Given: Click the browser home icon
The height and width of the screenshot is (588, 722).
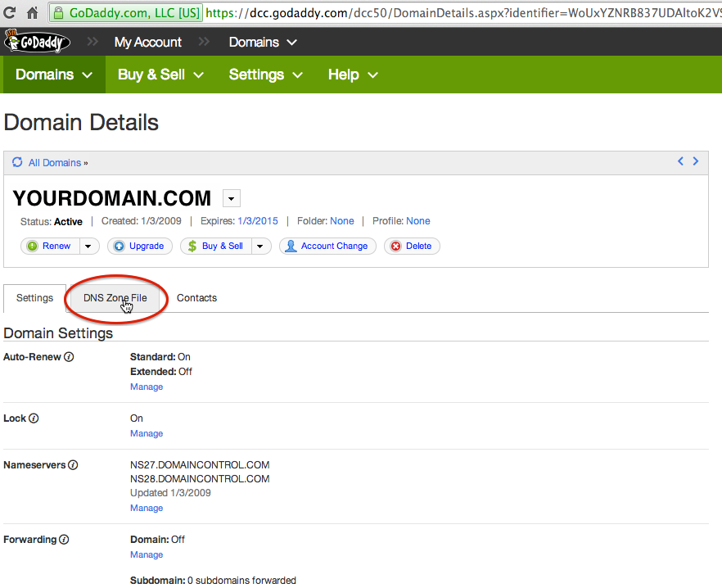Looking at the screenshot, I should point(32,13).
